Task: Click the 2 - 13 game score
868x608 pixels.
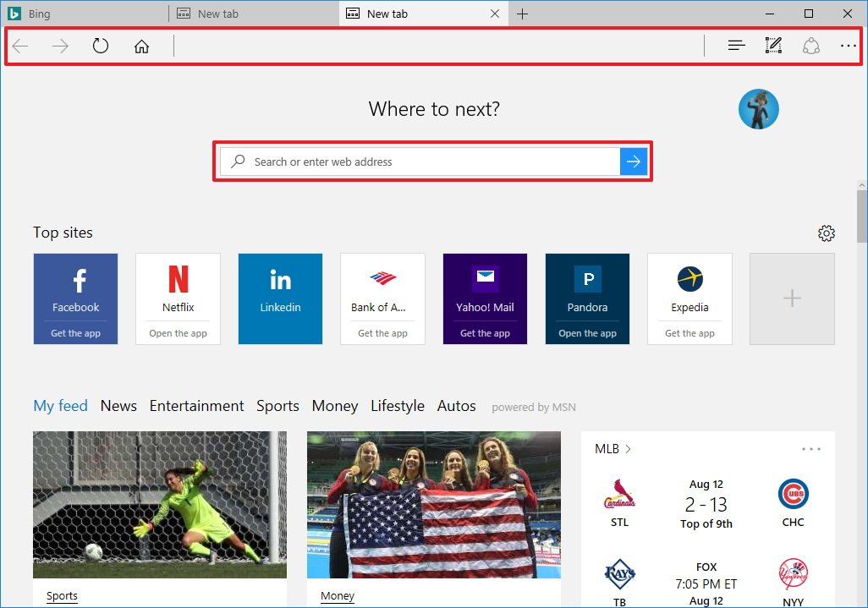Action: 706,505
